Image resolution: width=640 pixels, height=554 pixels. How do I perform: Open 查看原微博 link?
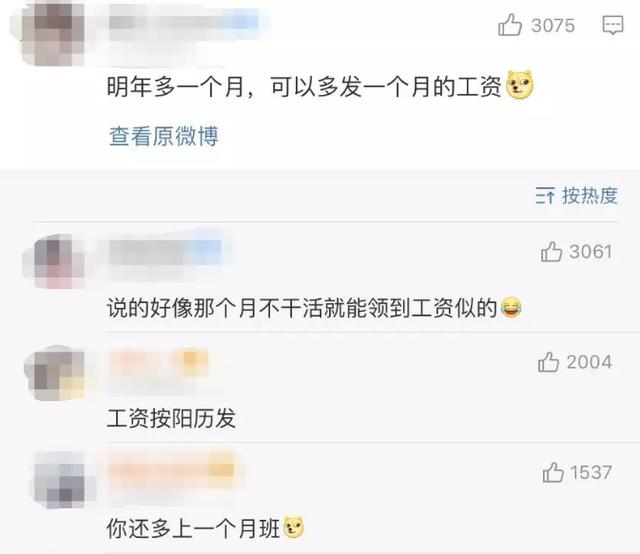click(164, 136)
